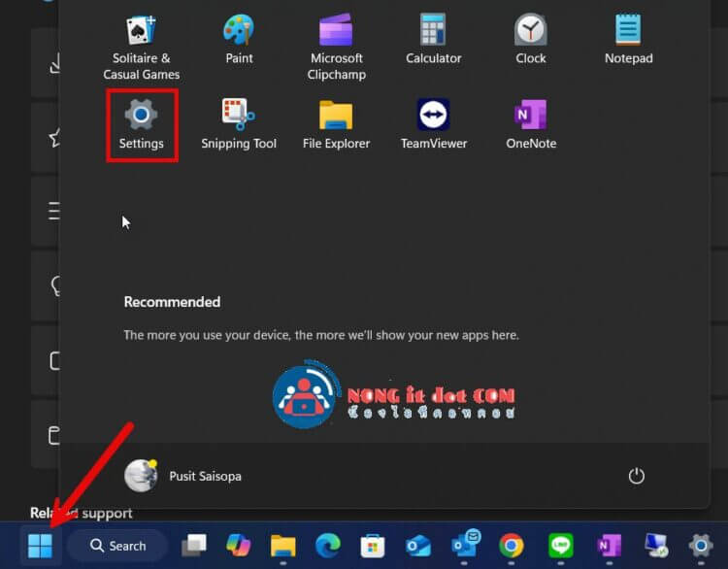Open Microsoft Edge on taskbar

tap(328, 546)
